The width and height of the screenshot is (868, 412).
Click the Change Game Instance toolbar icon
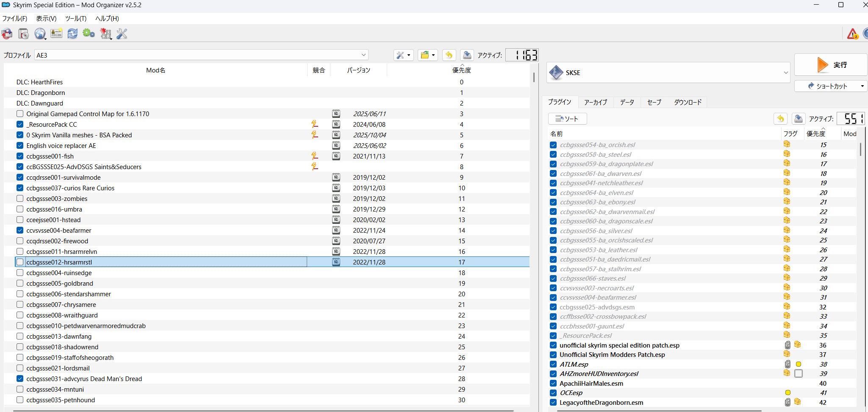(x=7, y=34)
